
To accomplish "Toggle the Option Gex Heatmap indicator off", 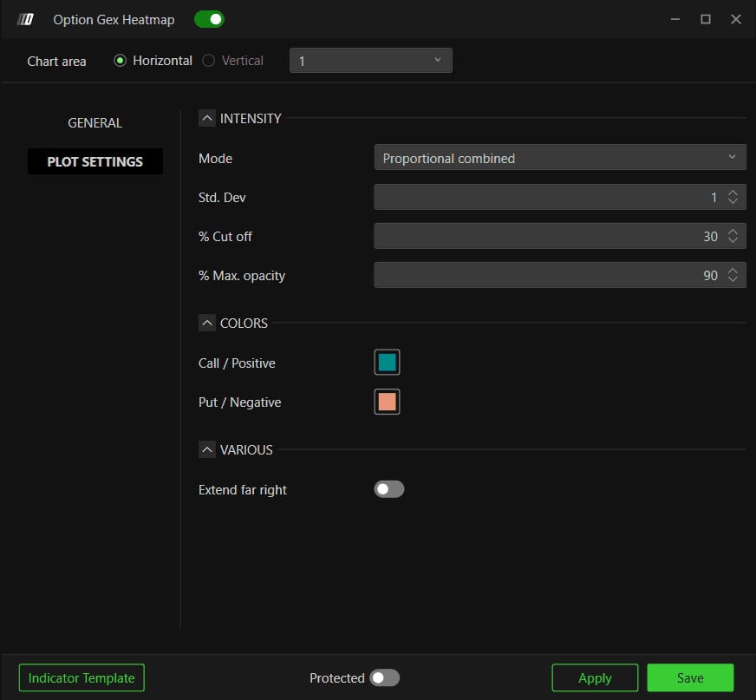I will coord(209,19).
